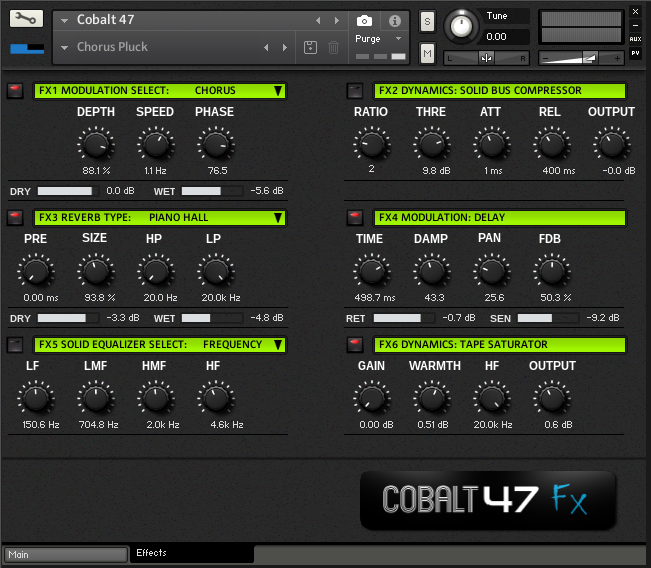The width and height of the screenshot is (651, 568).
Task: Click the Chorus SPEED knob
Action: 156,144
